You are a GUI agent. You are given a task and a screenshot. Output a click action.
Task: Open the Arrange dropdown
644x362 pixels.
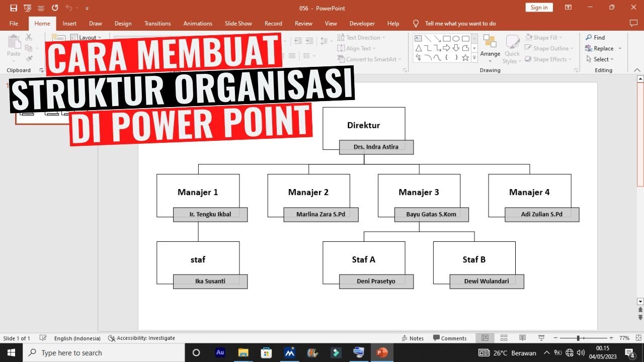490,49
